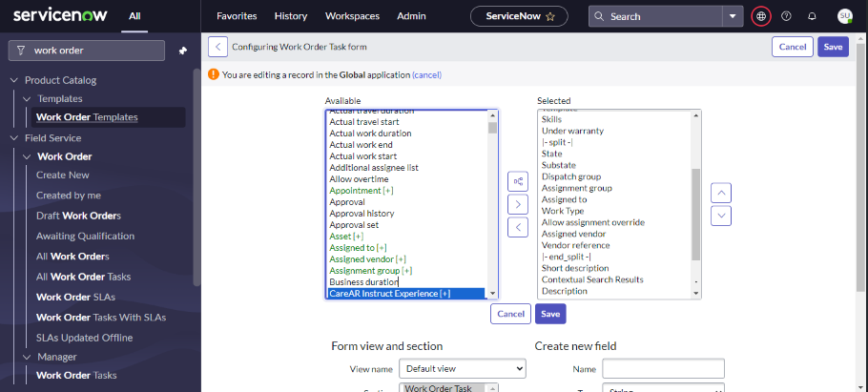Screen dimensions: 868x392
Task: Remove field with left arrow button
Action: (x=518, y=226)
